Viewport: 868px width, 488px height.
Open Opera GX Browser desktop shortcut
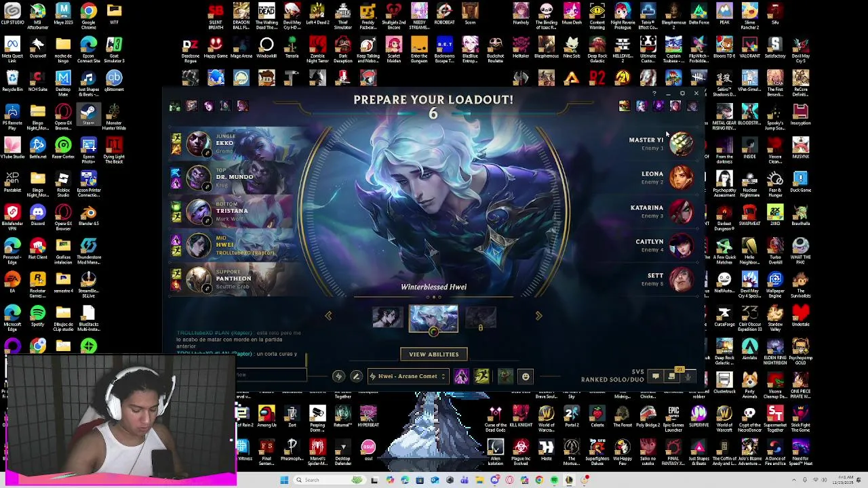(63, 215)
